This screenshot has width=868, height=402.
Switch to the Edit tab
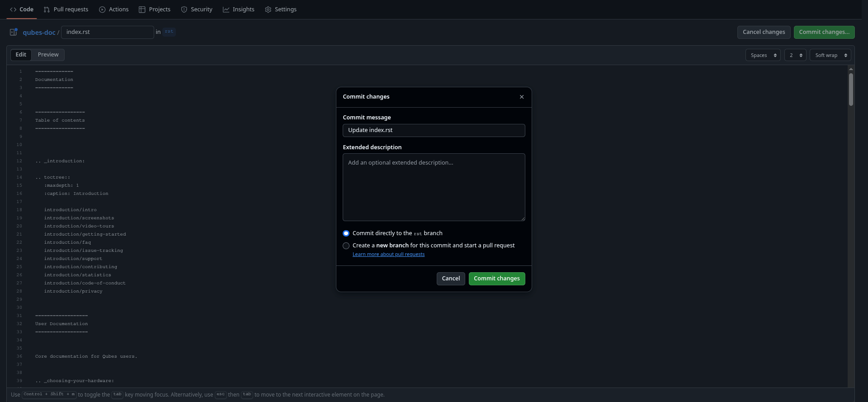[21, 55]
